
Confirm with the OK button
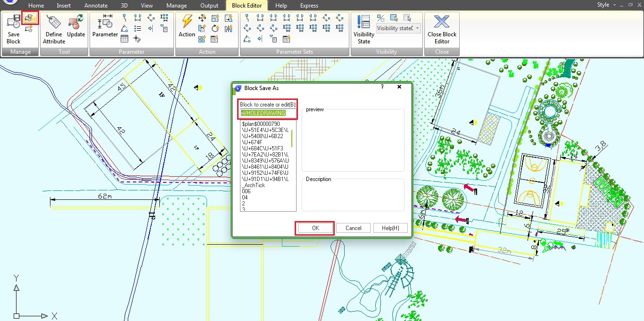click(x=315, y=228)
